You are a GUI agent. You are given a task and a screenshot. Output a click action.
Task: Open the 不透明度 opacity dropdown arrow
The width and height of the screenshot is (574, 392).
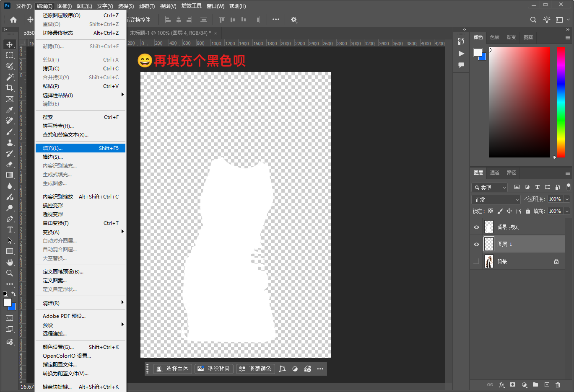pos(567,199)
